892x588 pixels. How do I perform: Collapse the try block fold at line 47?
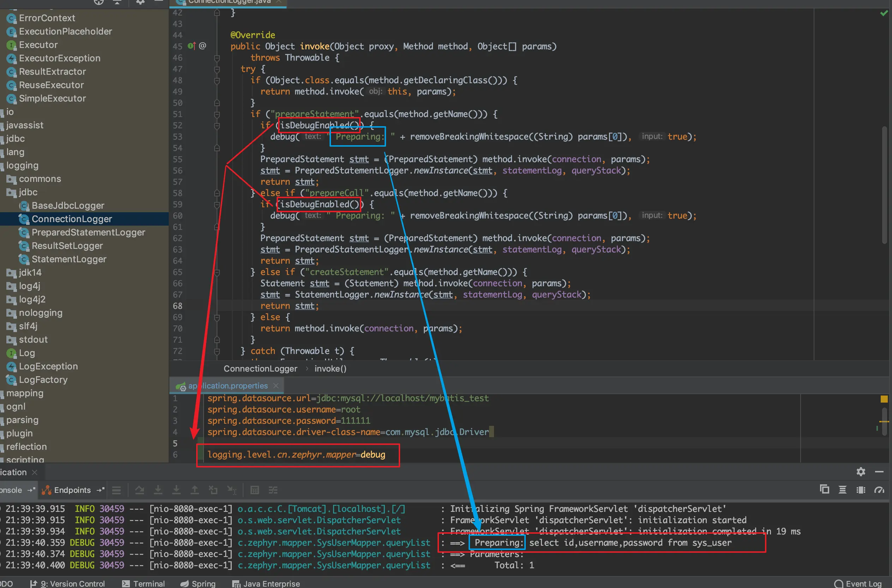(217, 69)
